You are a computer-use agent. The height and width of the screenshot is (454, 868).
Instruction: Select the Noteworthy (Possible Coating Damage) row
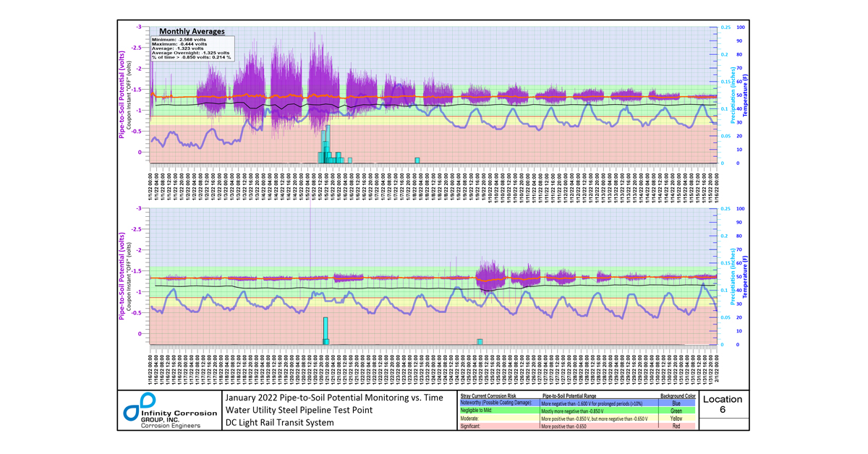[577, 403]
